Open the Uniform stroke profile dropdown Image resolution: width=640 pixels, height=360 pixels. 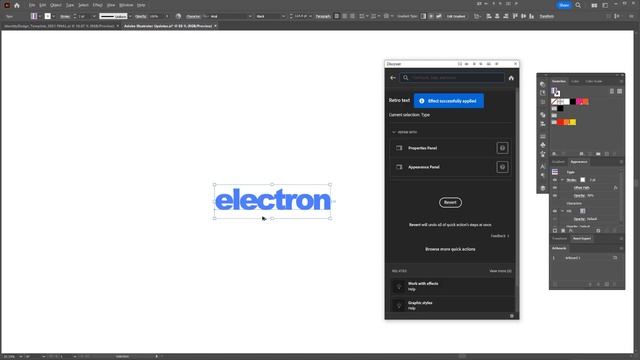[x=130, y=16]
